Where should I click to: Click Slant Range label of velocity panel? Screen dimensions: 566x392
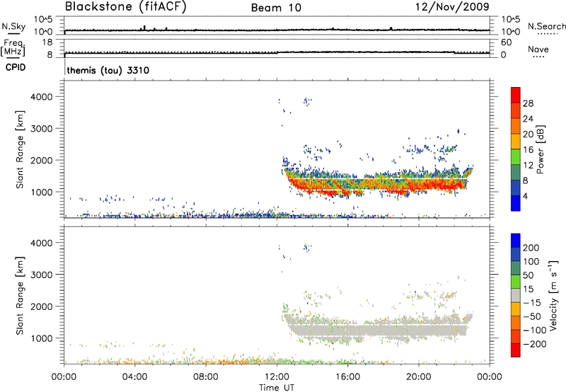pos(20,296)
